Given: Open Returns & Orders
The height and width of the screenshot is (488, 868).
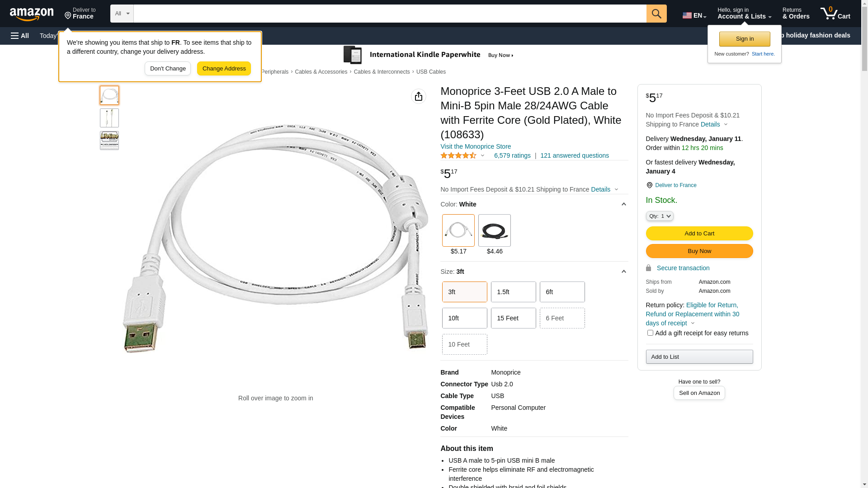Looking at the screenshot, I should pyautogui.click(x=796, y=14).
